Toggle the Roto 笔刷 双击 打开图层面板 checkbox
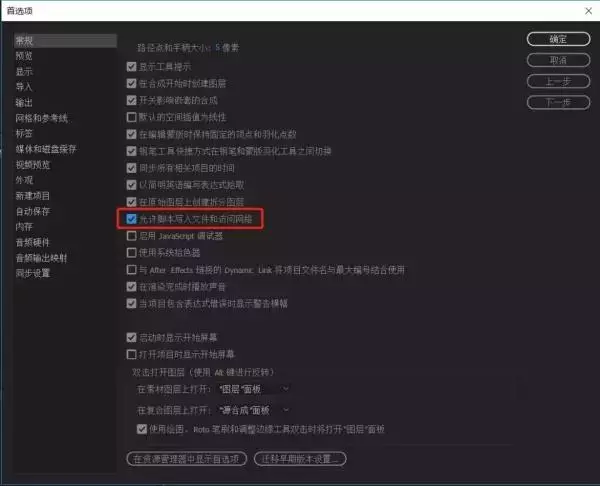Image resolution: width=600 pixels, height=486 pixels. [x=142, y=429]
